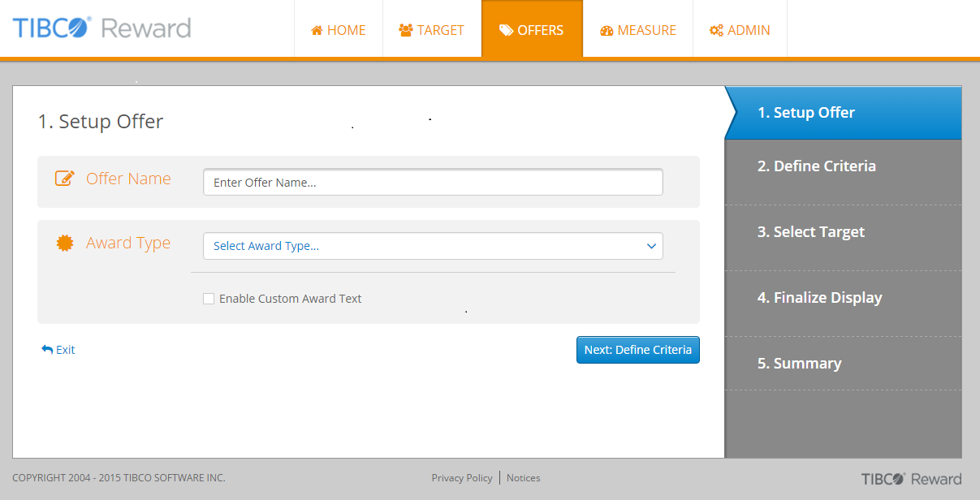Click the '1. Setup Offer' page heading
The width and height of the screenshot is (980, 500).
(101, 122)
